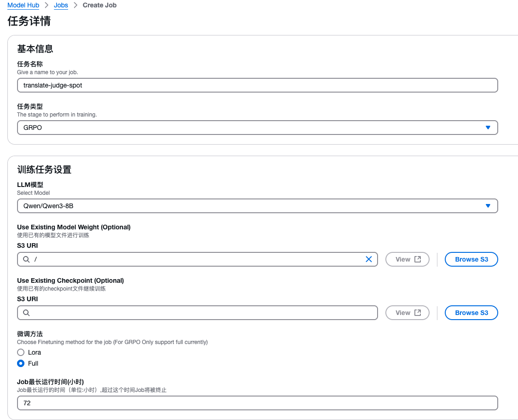Image resolution: width=518 pixels, height=420 pixels.
Task: Expand the Qwen/Qwen3-8B model dropdown
Action: pyautogui.click(x=257, y=206)
